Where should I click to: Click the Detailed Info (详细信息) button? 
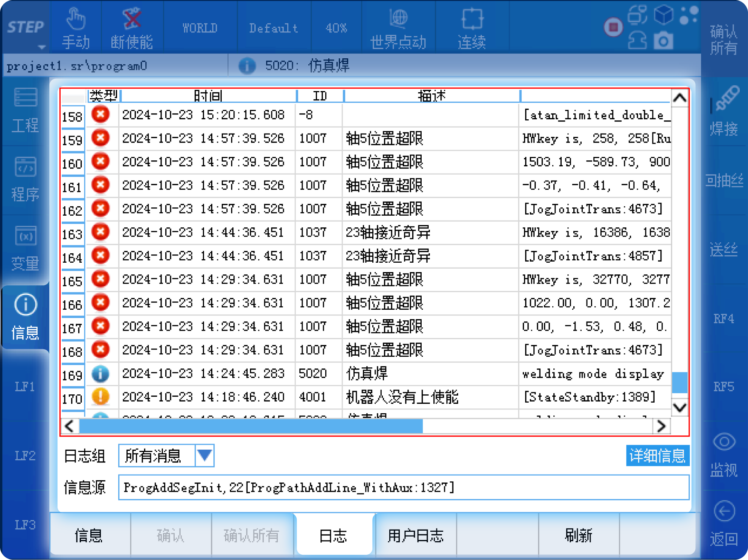pyautogui.click(x=657, y=455)
